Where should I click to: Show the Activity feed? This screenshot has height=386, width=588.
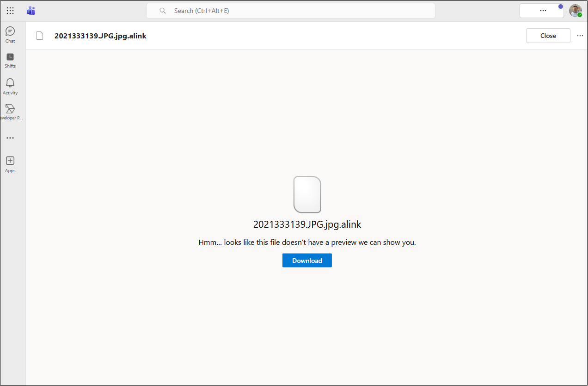(x=10, y=86)
